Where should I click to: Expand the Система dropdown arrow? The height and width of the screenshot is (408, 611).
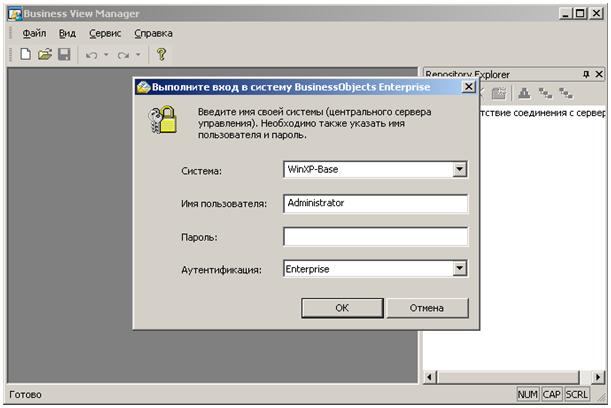pyautogui.click(x=459, y=170)
